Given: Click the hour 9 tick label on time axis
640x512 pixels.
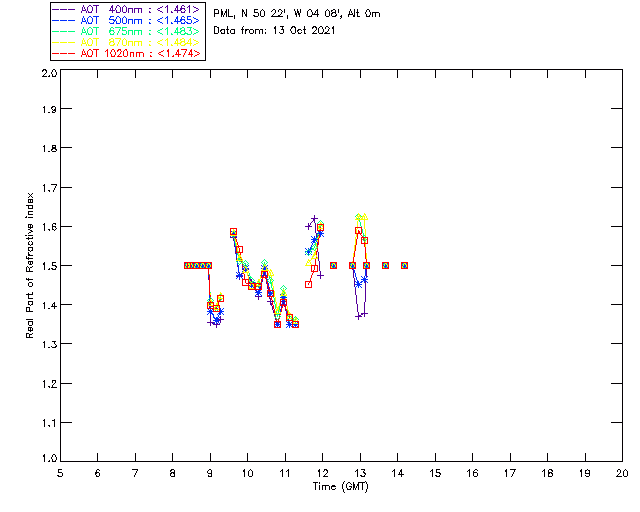Looking at the screenshot, I should [x=210, y=473].
